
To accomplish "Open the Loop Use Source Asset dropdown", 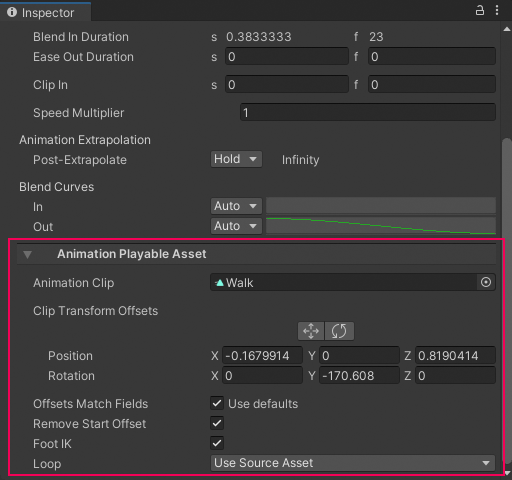I will click(353, 463).
